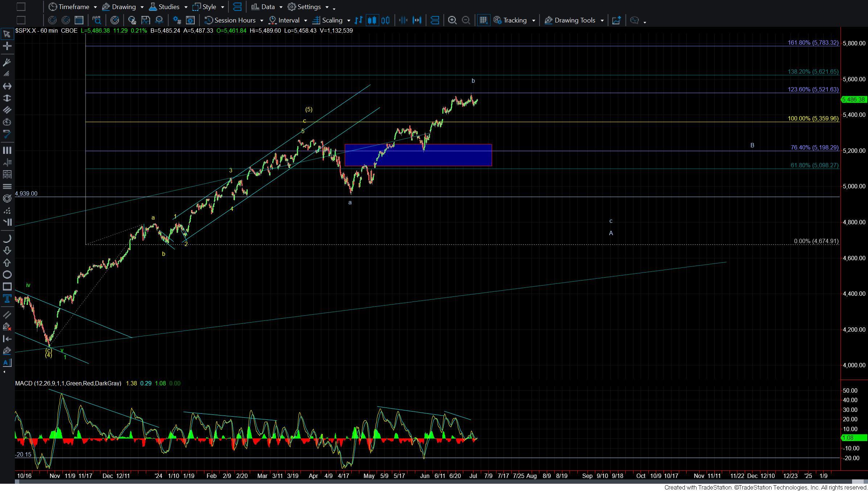This screenshot has width=868, height=491.
Task: Select the down arrow drawing tool
Action: coord(7,250)
